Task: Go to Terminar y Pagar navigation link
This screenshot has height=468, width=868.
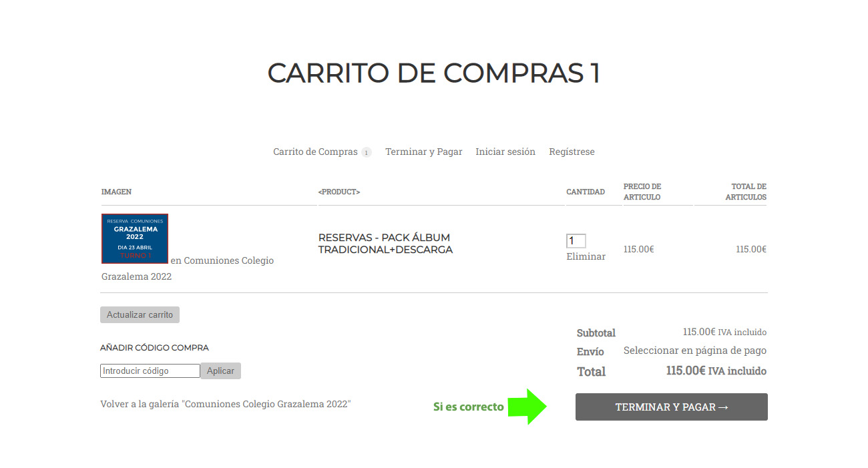Action: click(x=423, y=152)
